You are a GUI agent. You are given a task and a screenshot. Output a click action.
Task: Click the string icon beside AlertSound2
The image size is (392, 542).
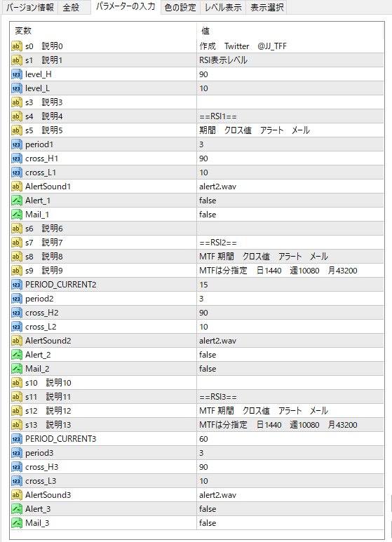(x=17, y=341)
